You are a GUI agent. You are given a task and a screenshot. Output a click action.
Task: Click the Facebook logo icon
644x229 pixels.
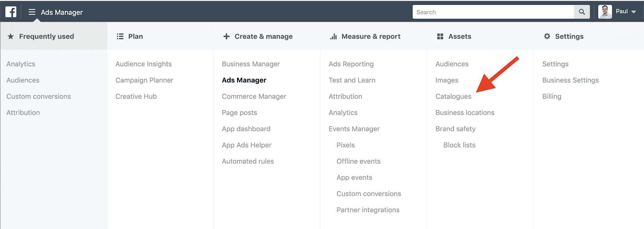[11, 12]
